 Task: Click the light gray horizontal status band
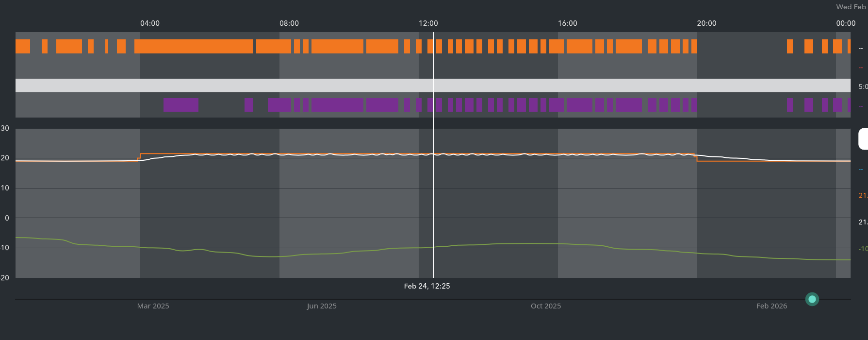pyautogui.click(x=291, y=85)
